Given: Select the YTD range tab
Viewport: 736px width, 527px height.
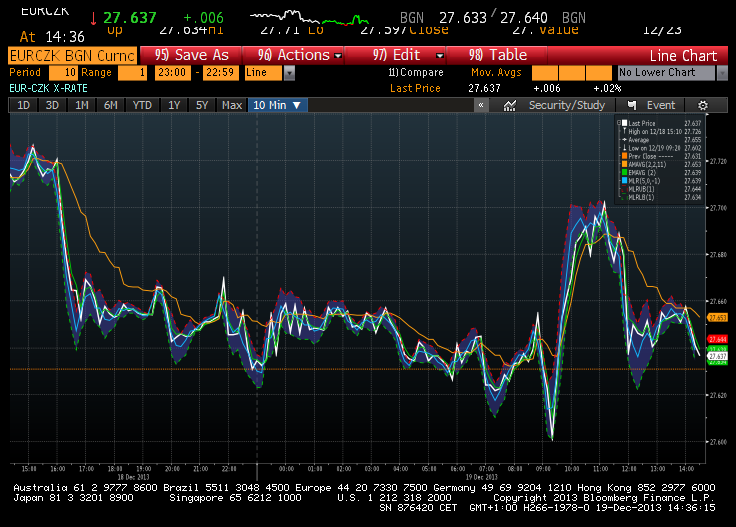Looking at the screenshot, I should 142,105.
